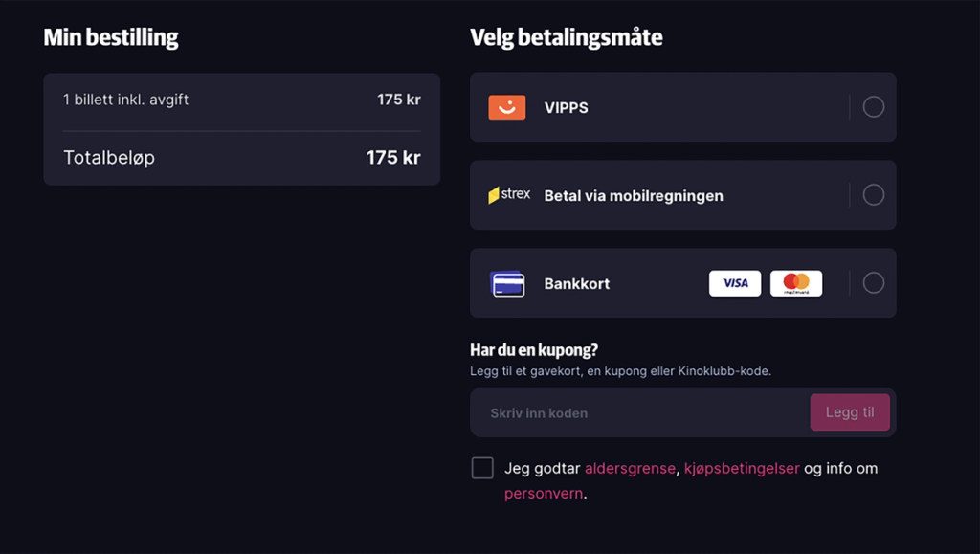Image resolution: width=980 pixels, height=554 pixels.
Task: Choose VIPPS as payment method
Action: click(873, 106)
